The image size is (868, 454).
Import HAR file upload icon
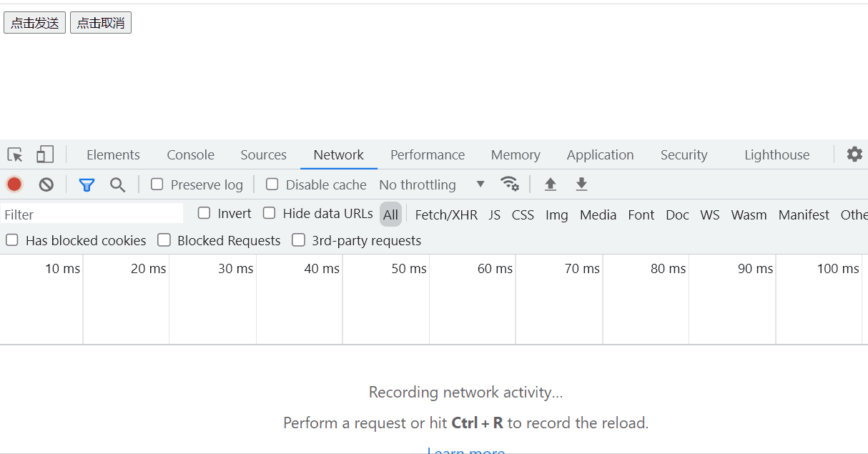tap(551, 184)
